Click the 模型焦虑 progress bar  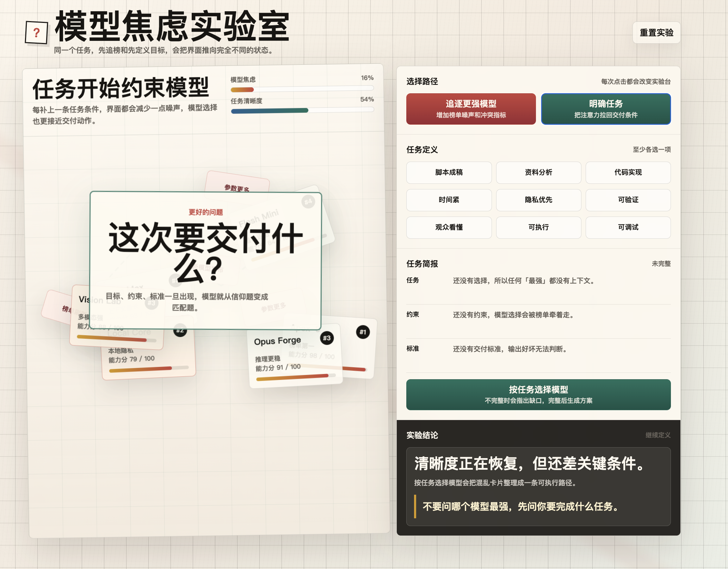[x=302, y=89]
